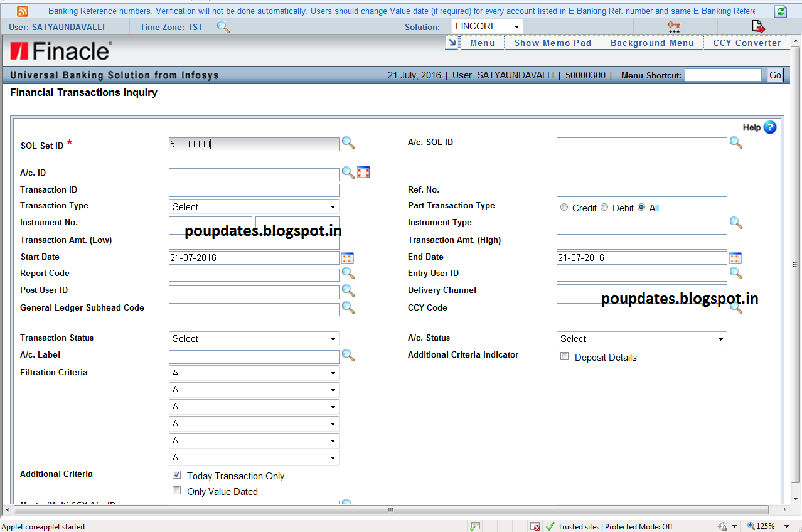
Task: Open the CCY Converter
Action: 747,43
